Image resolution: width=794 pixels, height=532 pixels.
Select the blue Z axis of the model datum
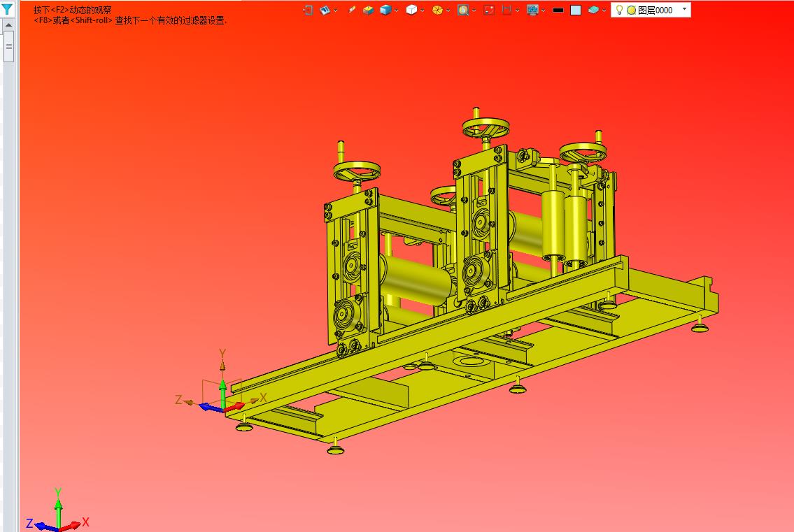pyautogui.click(x=210, y=407)
